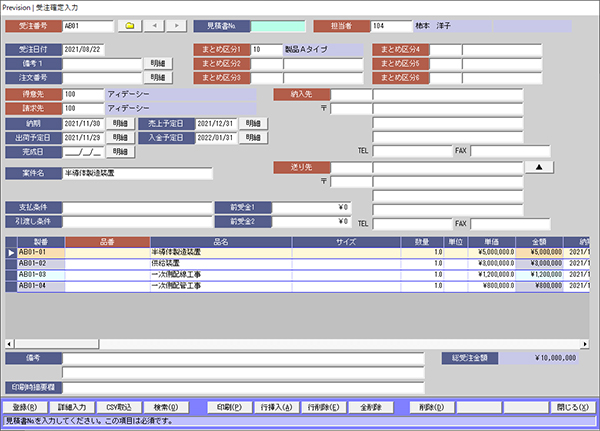Select the row cell AB01-04
Viewport: 600px width, 431px height.
click(x=41, y=286)
